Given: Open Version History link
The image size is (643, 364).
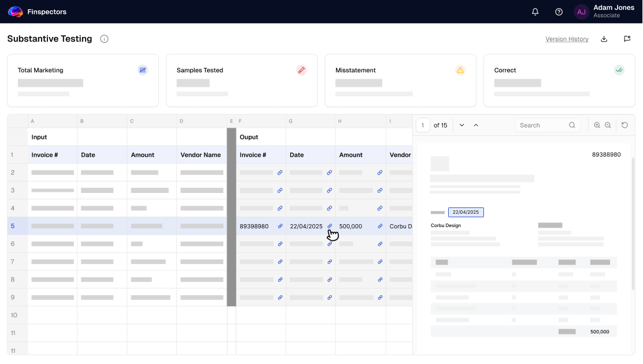Looking at the screenshot, I should pos(567,39).
